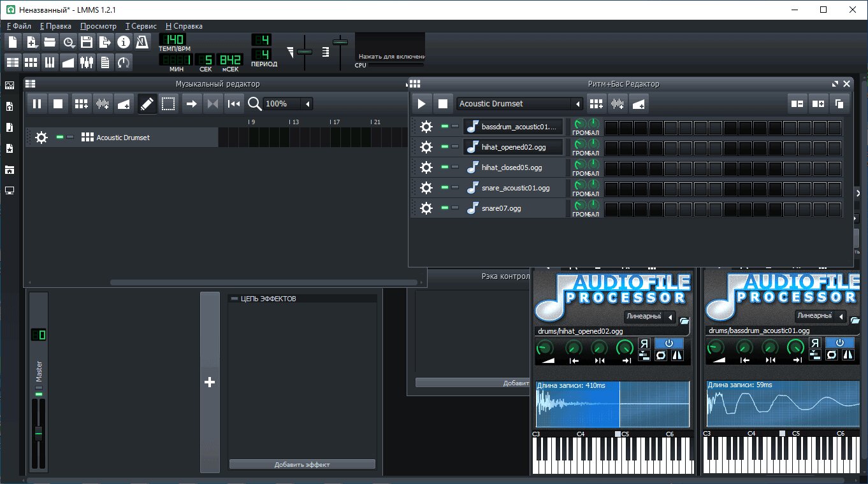Stop playback in Beat+Bassline Editor
Image resolution: width=868 pixels, height=484 pixels.
443,103
